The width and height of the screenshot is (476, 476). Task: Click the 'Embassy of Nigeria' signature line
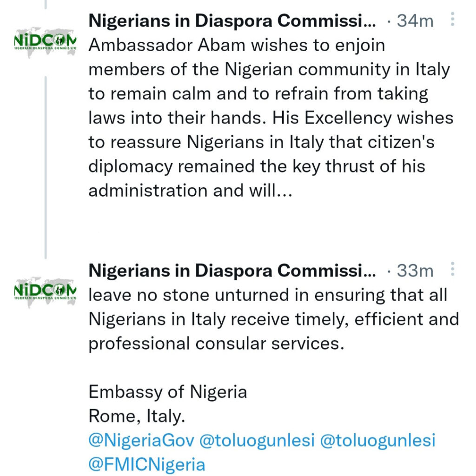tap(168, 392)
